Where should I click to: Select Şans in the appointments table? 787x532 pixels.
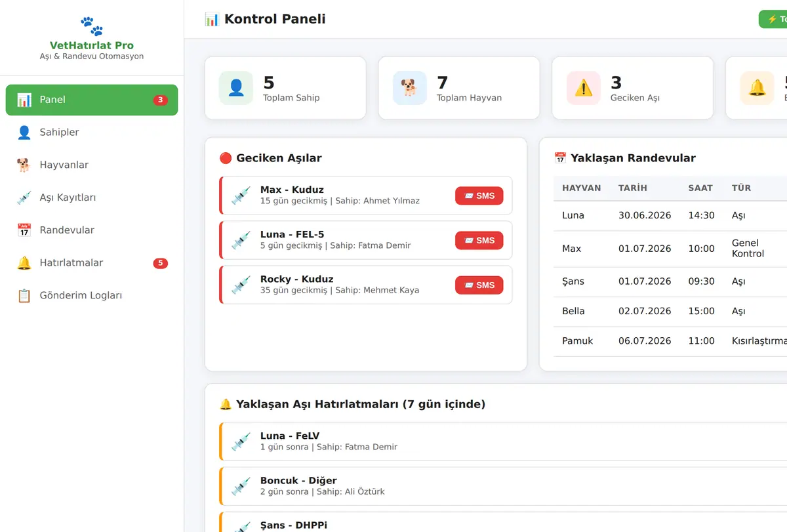[x=573, y=281]
